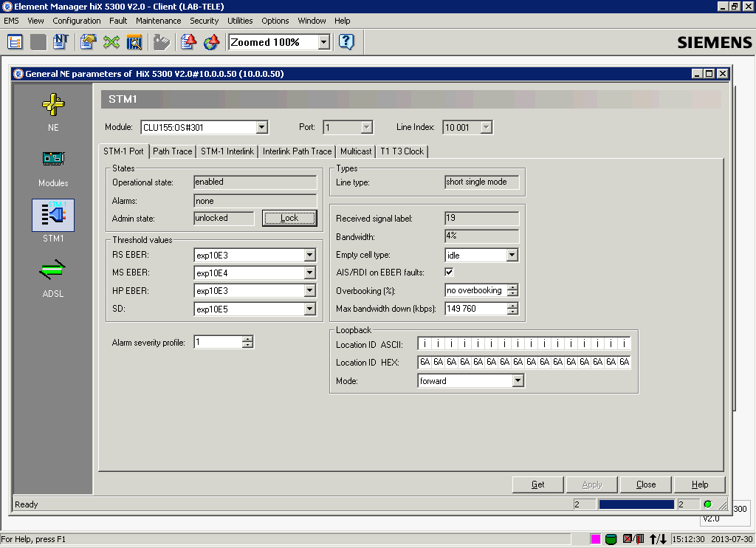
Task: Open the properties hand-on-document toolbar icon
Action: 89,42
